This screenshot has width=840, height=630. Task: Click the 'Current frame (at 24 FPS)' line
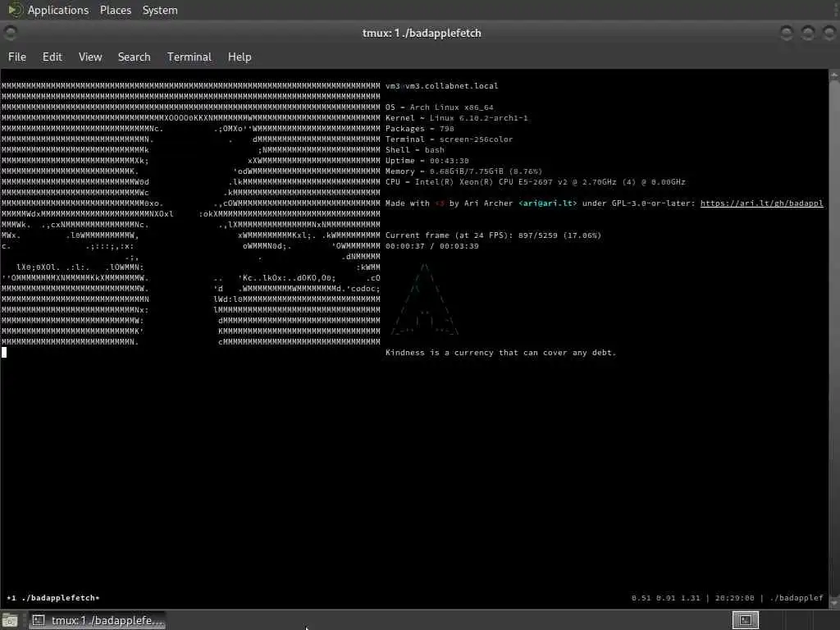[493, 235]
